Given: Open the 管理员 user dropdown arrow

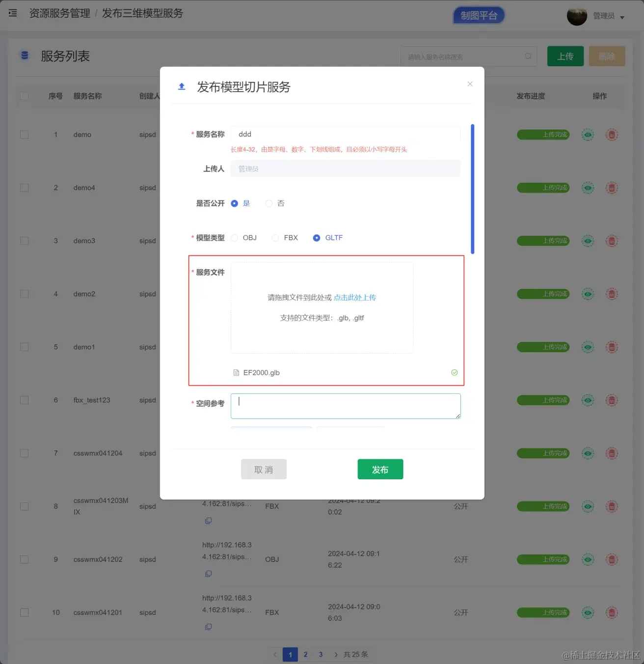Looking at the screenshot, I should 622,17.
